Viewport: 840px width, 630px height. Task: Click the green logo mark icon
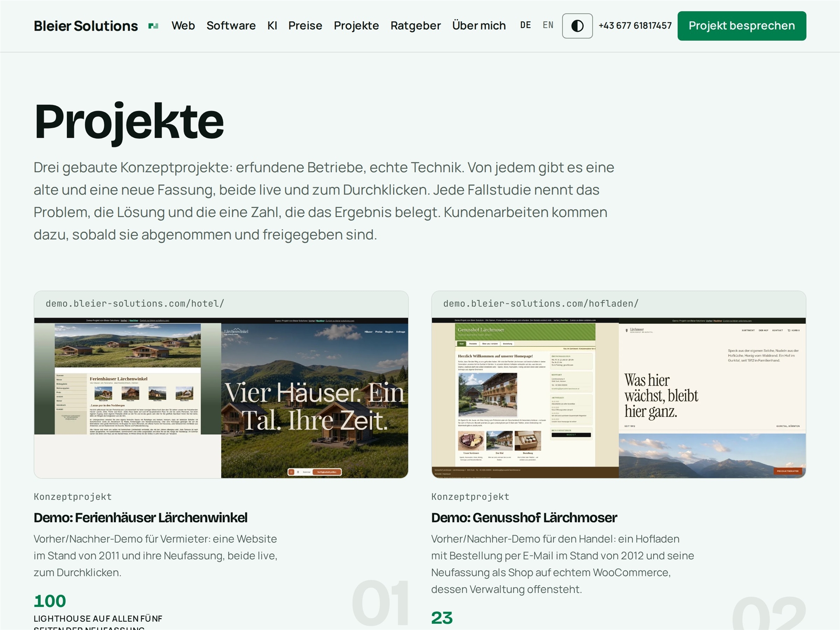tap(153, 26)
